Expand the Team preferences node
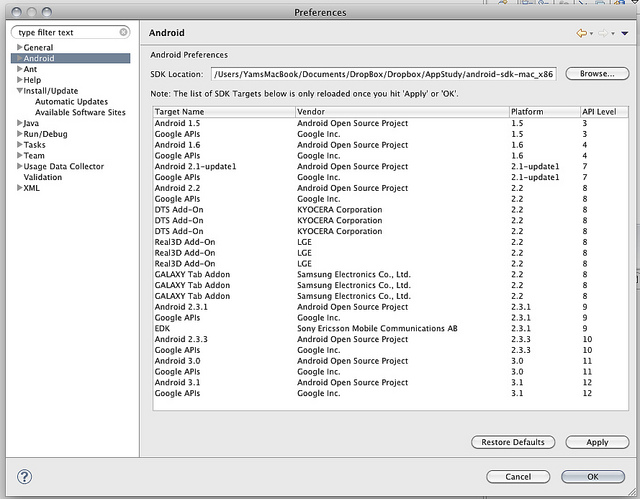 (19, 155)
